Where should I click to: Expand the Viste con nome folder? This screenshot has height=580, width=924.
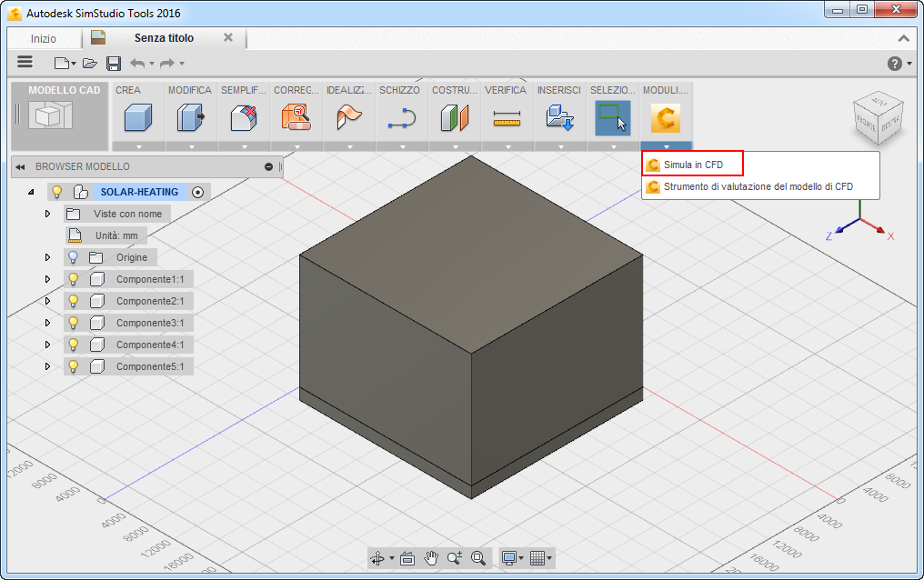(47, 214)
